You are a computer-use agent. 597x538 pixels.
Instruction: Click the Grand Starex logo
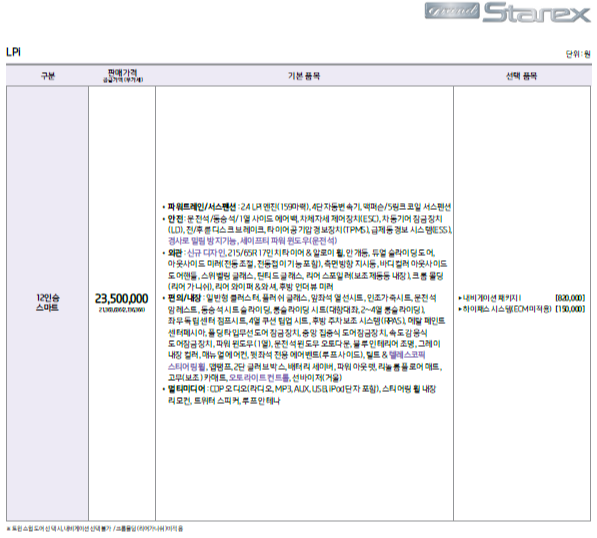(x=508, y=12)
